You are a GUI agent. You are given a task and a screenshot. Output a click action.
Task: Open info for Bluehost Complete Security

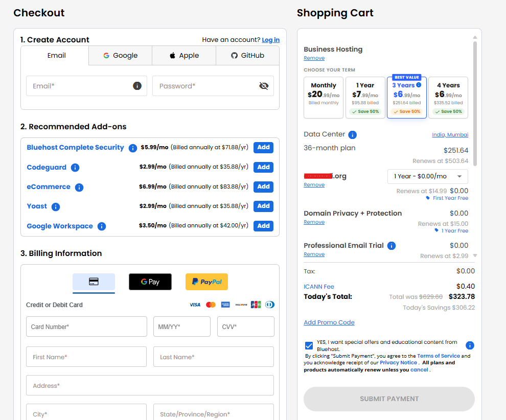[x=132, y=148]
